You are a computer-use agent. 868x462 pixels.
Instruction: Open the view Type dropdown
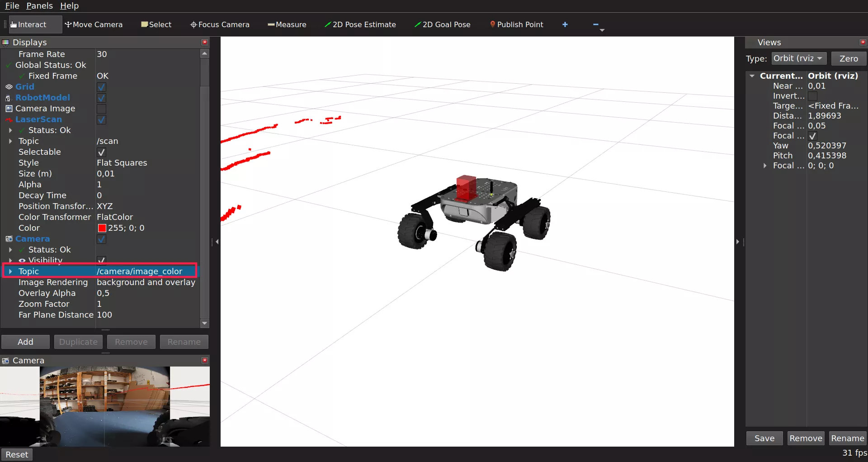point(798,58)
